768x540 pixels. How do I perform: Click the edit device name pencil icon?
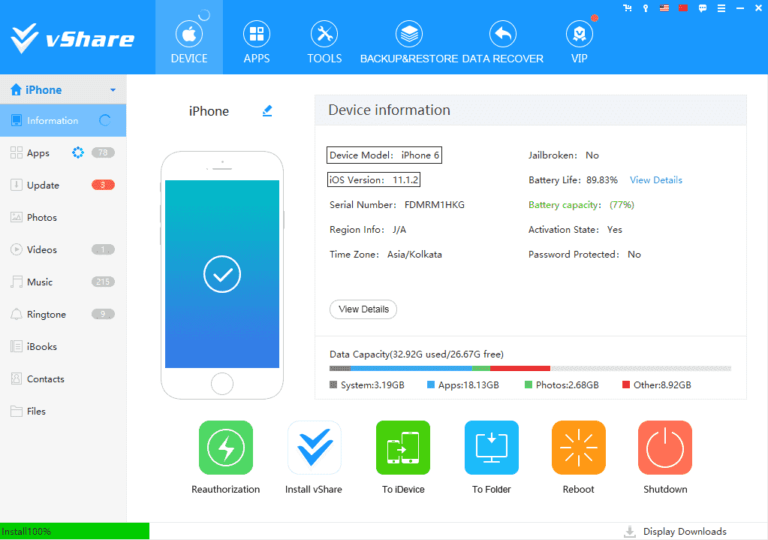point(267,111)
